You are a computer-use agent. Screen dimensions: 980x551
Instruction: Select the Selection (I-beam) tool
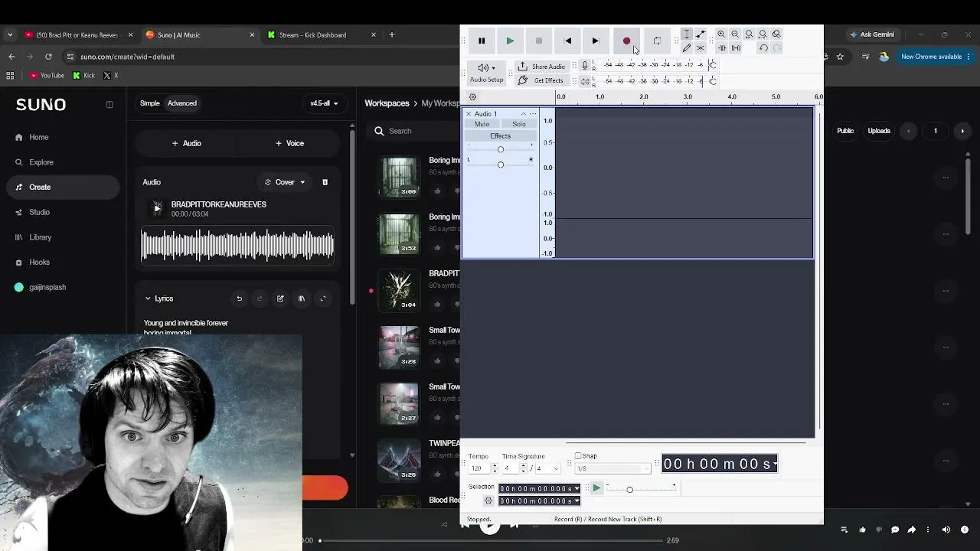point(687,34)
